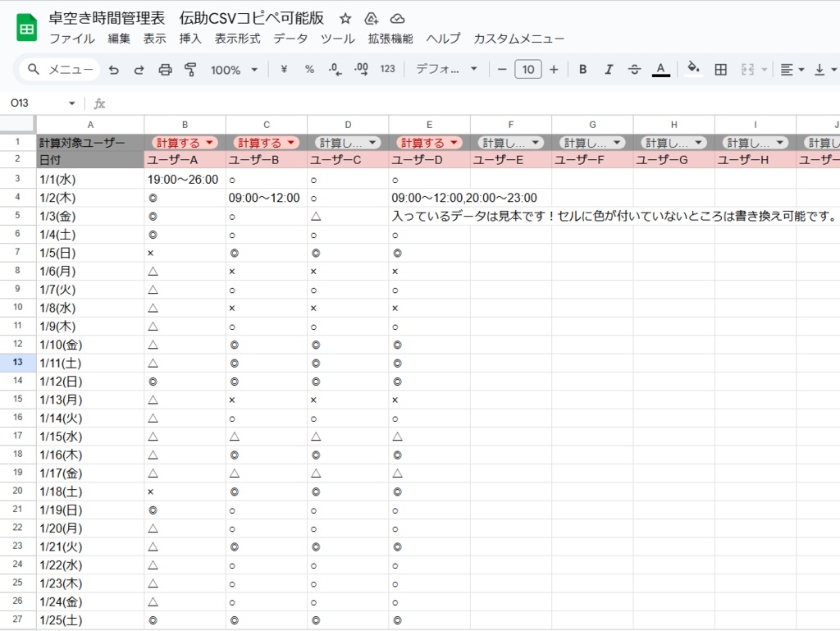Image resolution: width=840 pixels, height=631 pixels.
Task: Open the fill color bucket
Action: (693, 69)
